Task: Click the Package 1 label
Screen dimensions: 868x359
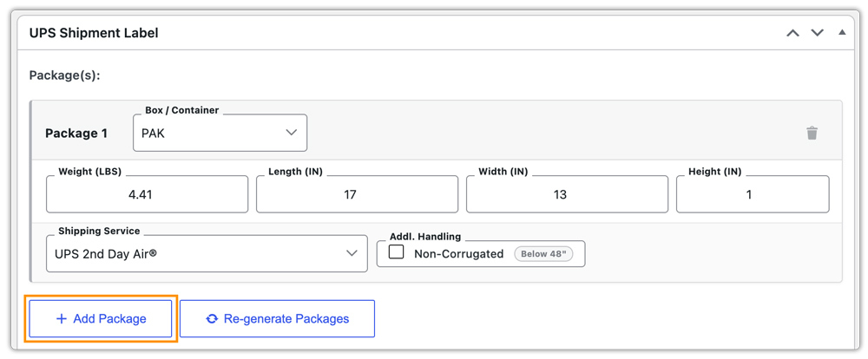Action: pyautogui.click(x=76, y=134)
